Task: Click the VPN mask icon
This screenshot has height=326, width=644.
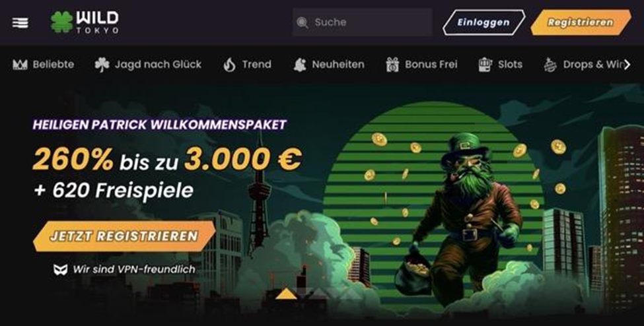Action: point(60,270)
